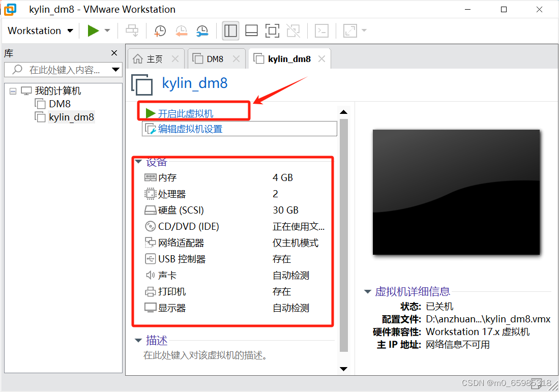Screen dimensions: 559x392
Task: Close the library panel
Action: tap(114, 53)
